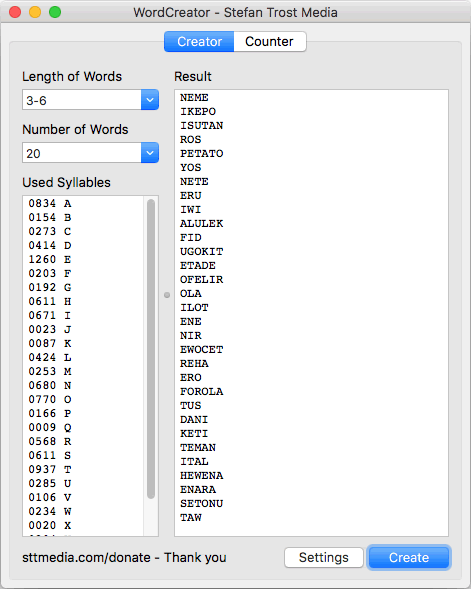The height and width of the screenshot is (589, 471).
Task: Click the result word ISUTAN
Action: (202, 125)
